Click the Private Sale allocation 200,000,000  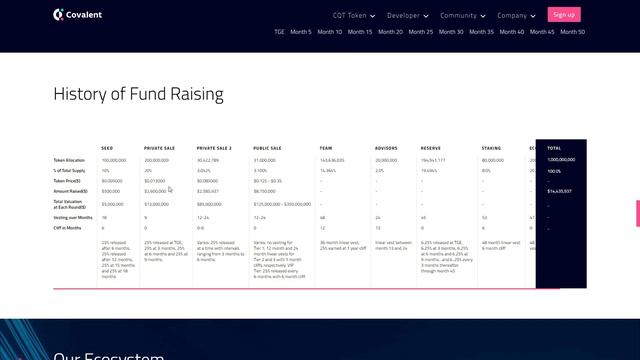[x=156, y=160]
